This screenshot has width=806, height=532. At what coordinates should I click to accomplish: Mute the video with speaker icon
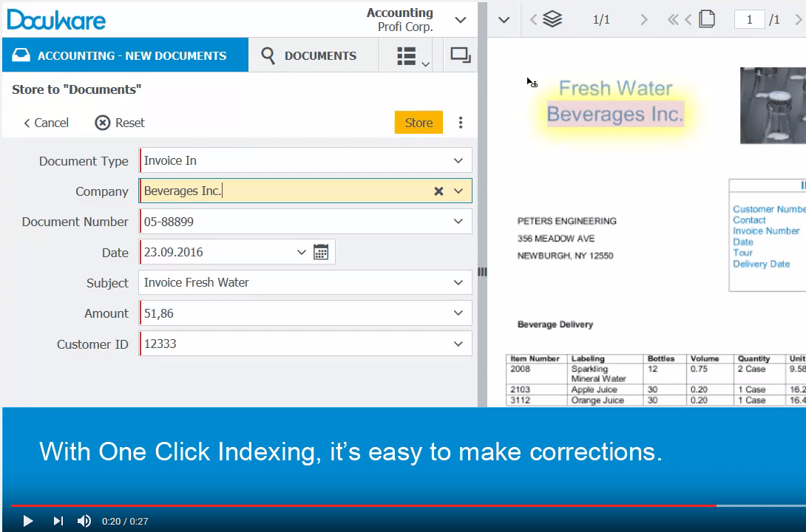point(84,521)
